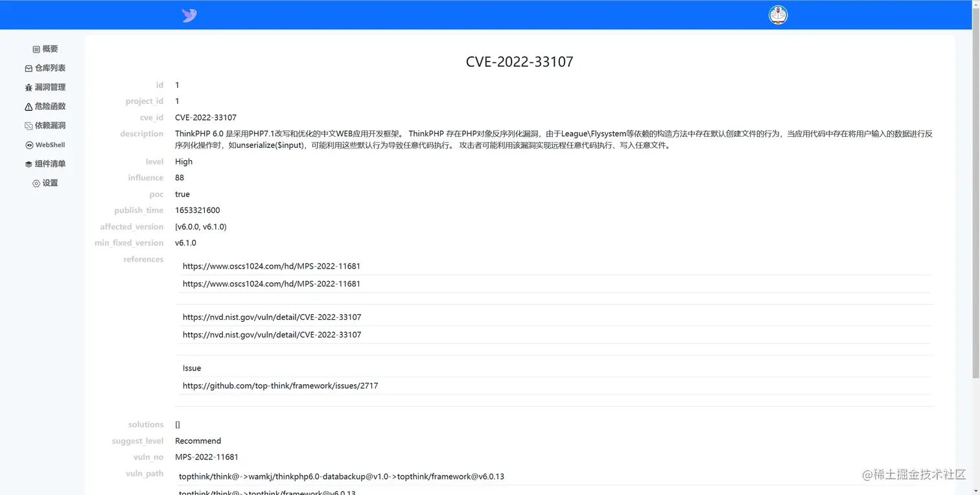Click suggest_level value Recommend
Image resolution: width=980 pixels, height=495 pixels.
tap(198, 441)
